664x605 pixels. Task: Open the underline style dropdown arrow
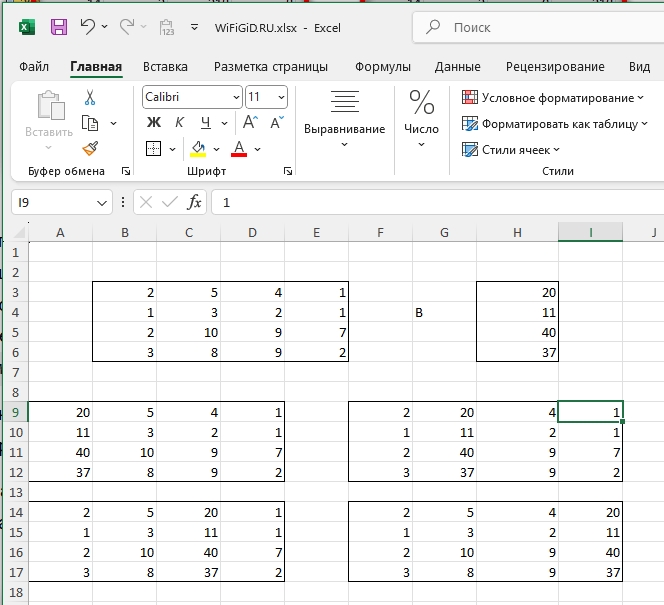pyautogui.click(x=224, y=123)
